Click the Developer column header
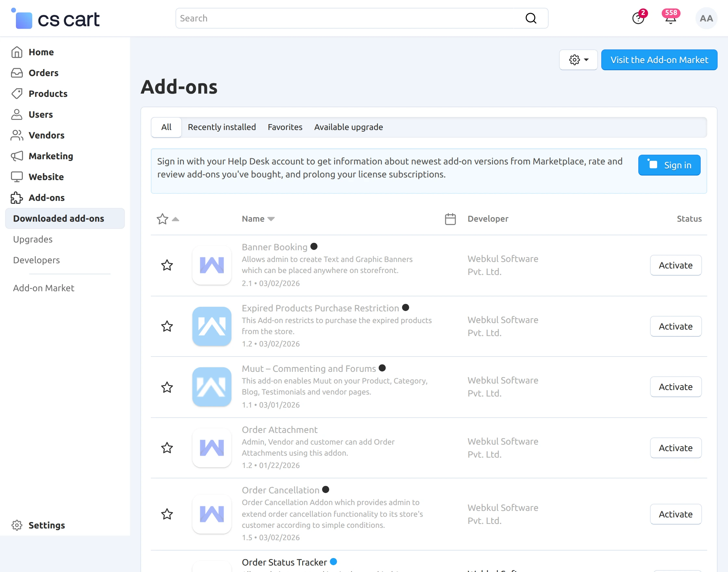This screenshot has width=728, height=572. point(488,219)
